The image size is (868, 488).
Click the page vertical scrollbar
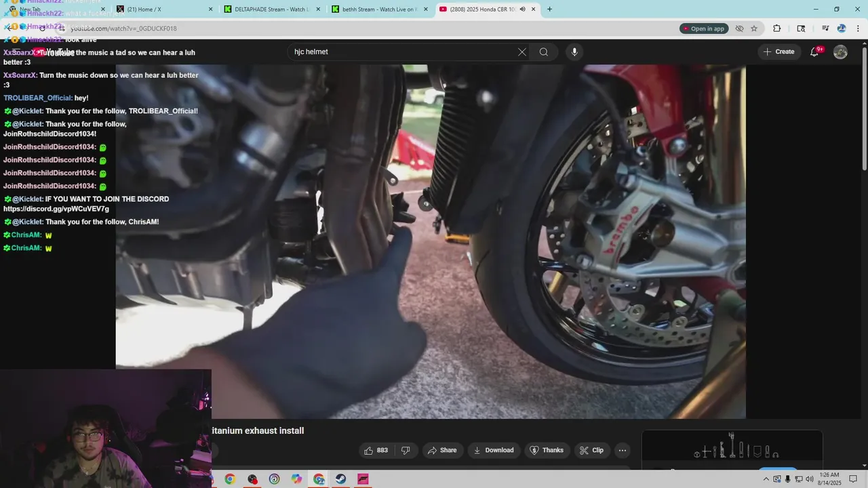tap(864, 108)
